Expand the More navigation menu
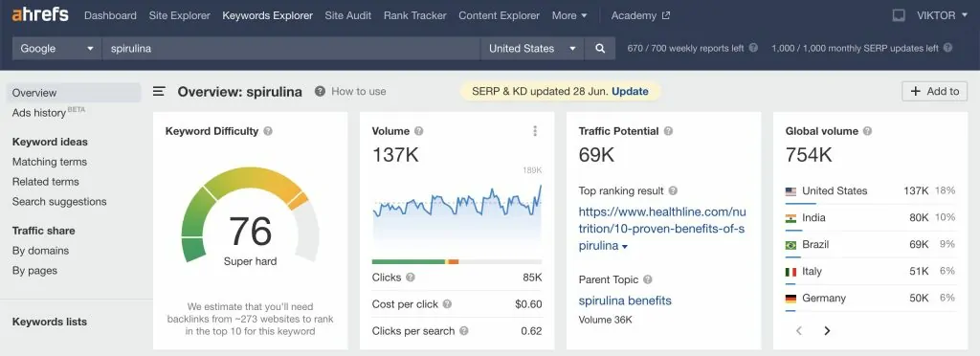 click(569, 15)
